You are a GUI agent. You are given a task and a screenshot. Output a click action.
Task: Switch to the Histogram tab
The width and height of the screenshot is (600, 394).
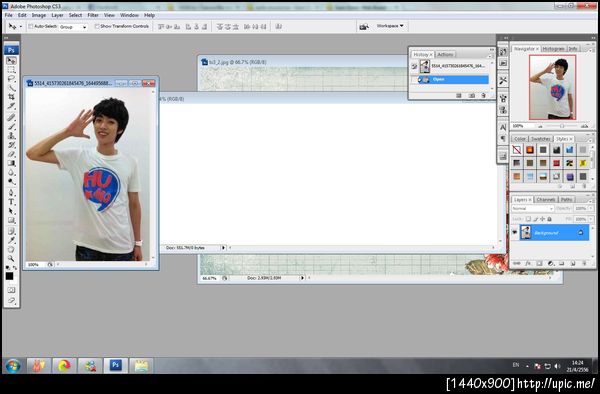coord(553,49)
